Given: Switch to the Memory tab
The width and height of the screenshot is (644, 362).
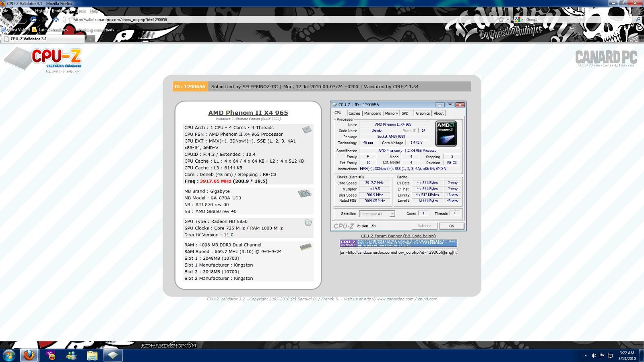Looking at the screenshot, I should (391, 114).
